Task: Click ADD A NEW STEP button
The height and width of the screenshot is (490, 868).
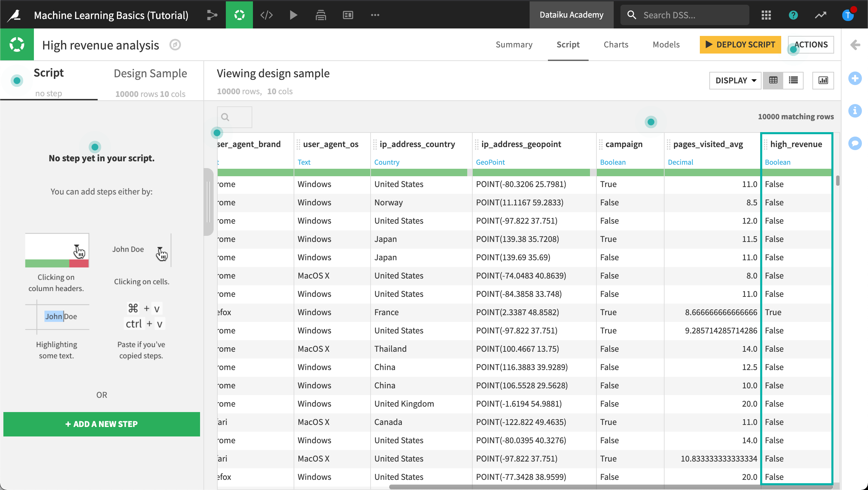Action: click(102, 424)
